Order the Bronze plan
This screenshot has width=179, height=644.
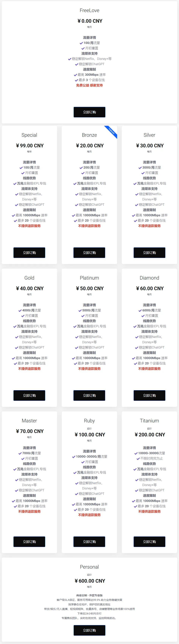[x=89, y=252]
